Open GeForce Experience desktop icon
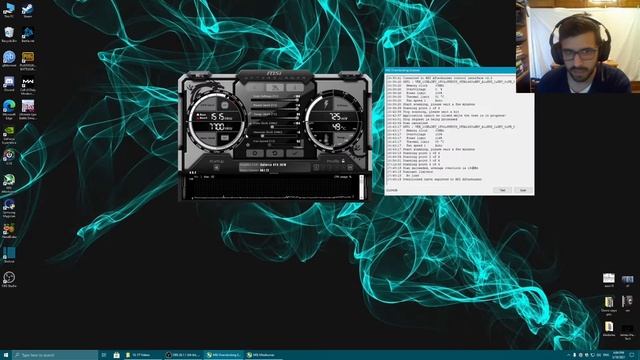640x360 pixels. (x=9, y=135)
